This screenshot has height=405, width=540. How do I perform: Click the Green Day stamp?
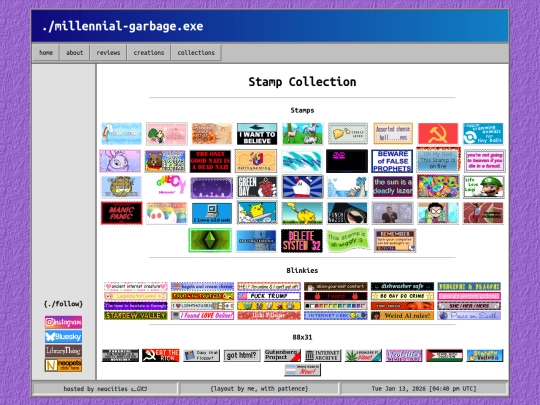(x=257, y=187)
